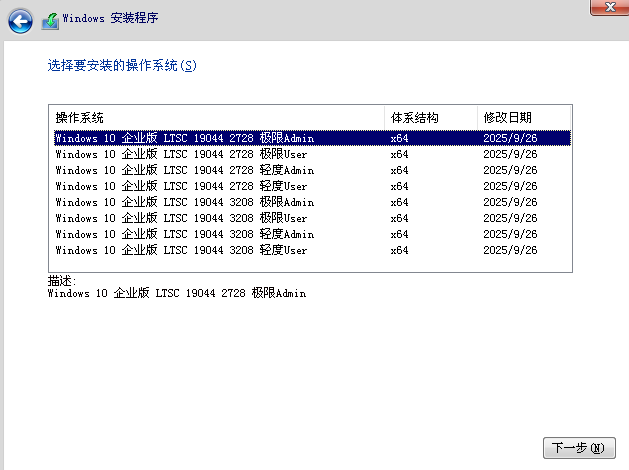Viewport: 629px width, 470px height.
Task: Highlight LTSC 19044 3208 轻度Admin edition
Action: coord(185,234)
